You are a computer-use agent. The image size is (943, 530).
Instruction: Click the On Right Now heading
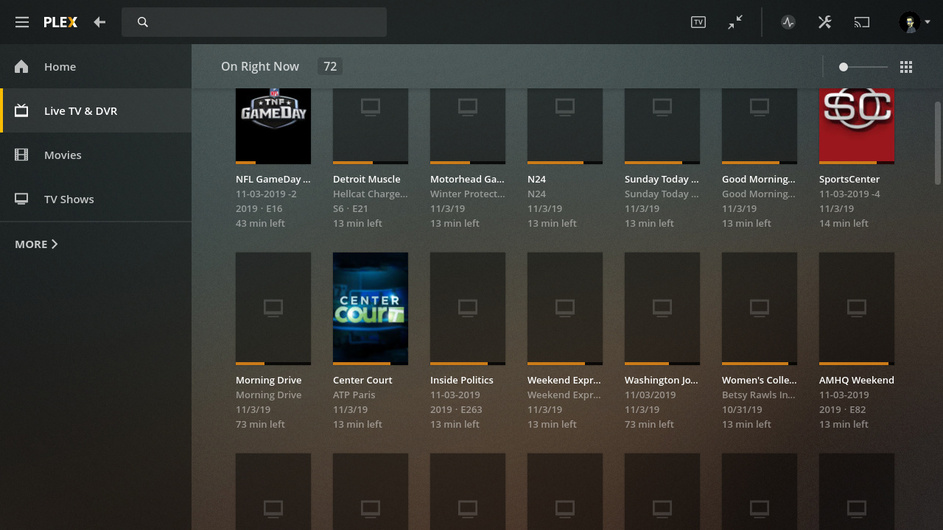260,67
